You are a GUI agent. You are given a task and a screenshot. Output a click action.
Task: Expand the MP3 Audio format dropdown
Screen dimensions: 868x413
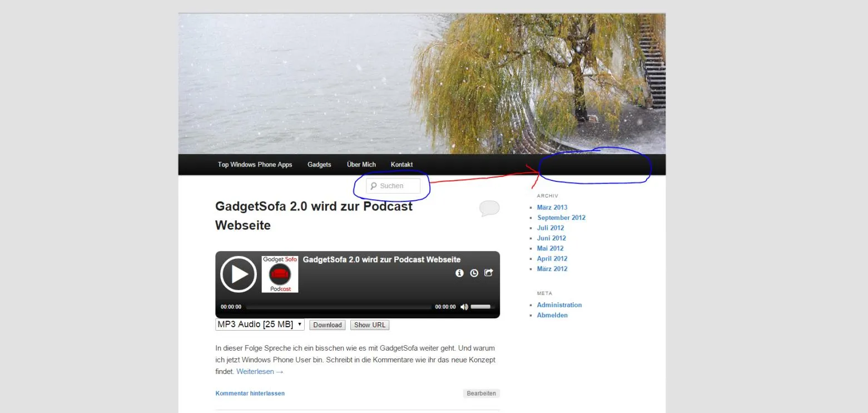(x=260, y=324)
